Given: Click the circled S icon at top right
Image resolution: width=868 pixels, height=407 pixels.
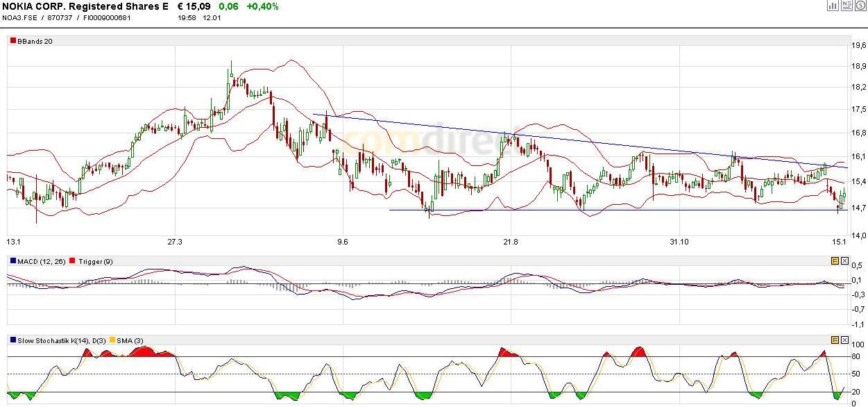Looking at the screenshot, I should (x=860, y=6).
